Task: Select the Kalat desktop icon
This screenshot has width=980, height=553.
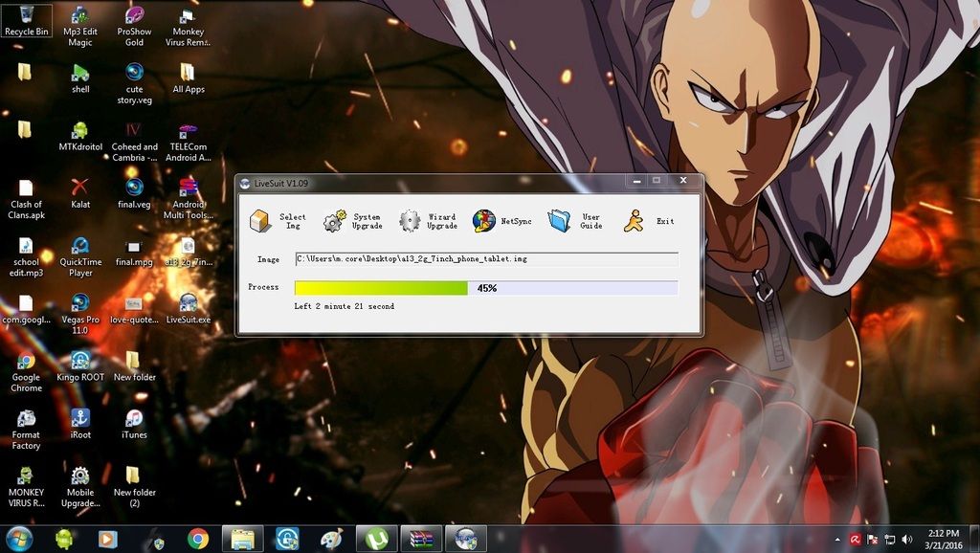Action: pyautogui.click(x=80, y=193)
